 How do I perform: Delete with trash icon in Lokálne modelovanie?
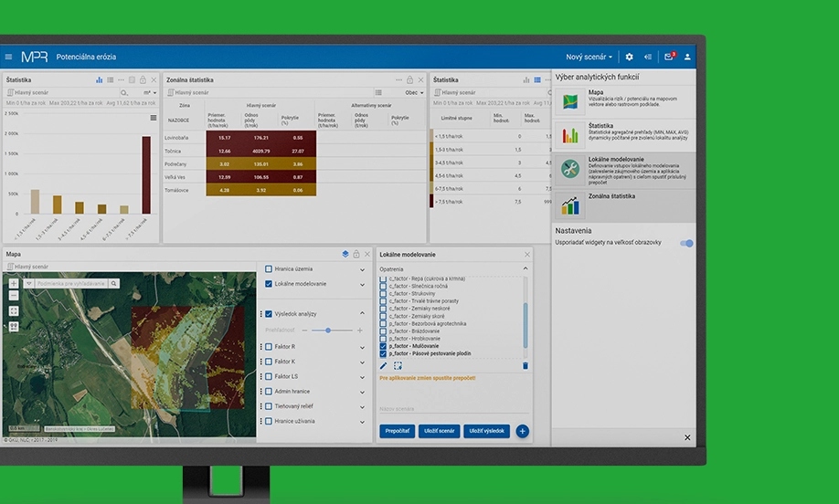[525, 366]
